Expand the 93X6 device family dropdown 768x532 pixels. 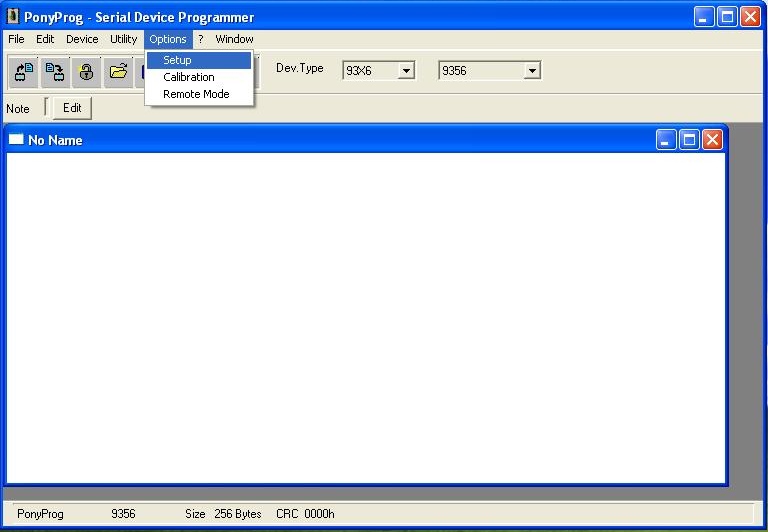(406, 71)
